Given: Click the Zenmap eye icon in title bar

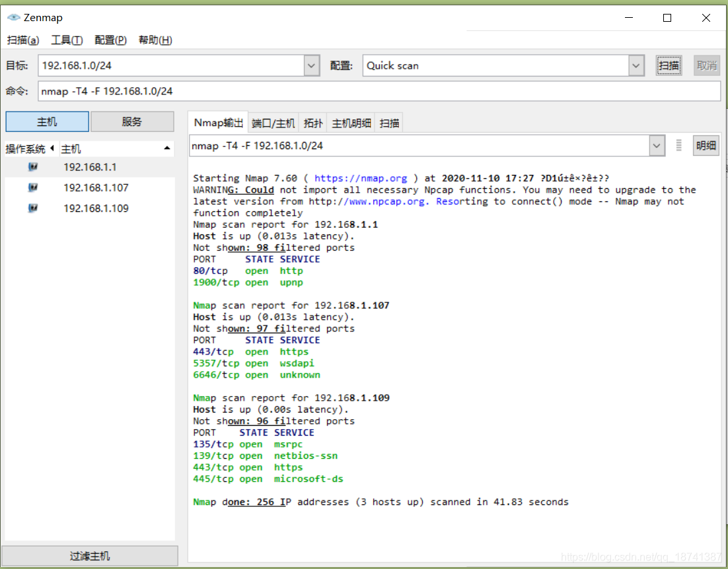Looking at the screenshot, I should pyautogui.click(x=14, y=17).
